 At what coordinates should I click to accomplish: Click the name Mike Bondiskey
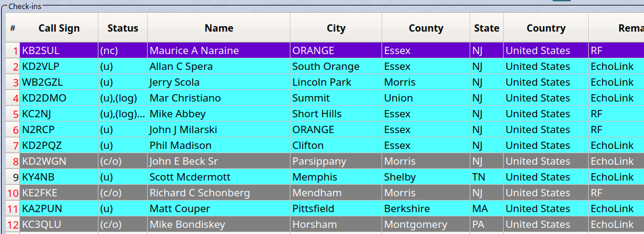coord(187,224)
